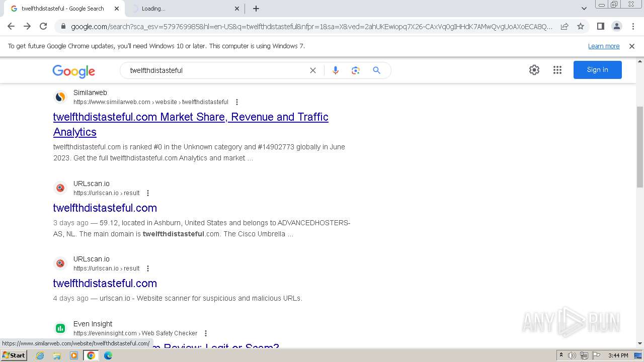Click the Sign in button

tap(597, 70)
